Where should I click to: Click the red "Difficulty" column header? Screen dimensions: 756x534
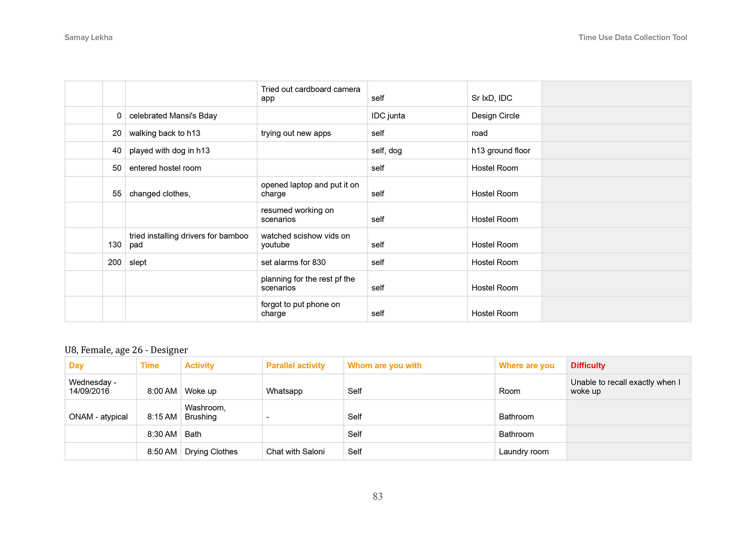click(x=588, y=366)
